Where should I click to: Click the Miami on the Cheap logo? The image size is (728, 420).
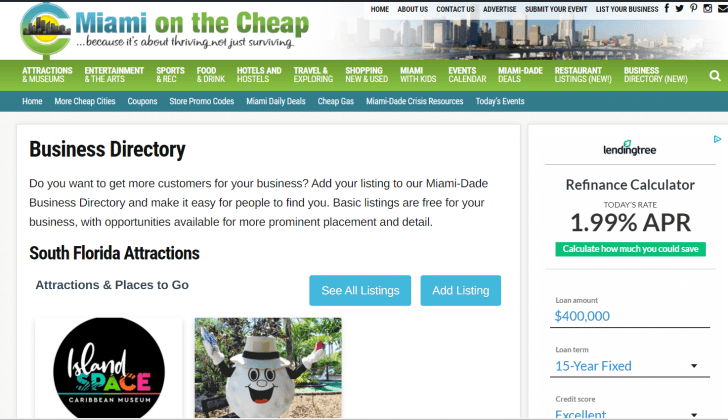click(x=164, y=30)
